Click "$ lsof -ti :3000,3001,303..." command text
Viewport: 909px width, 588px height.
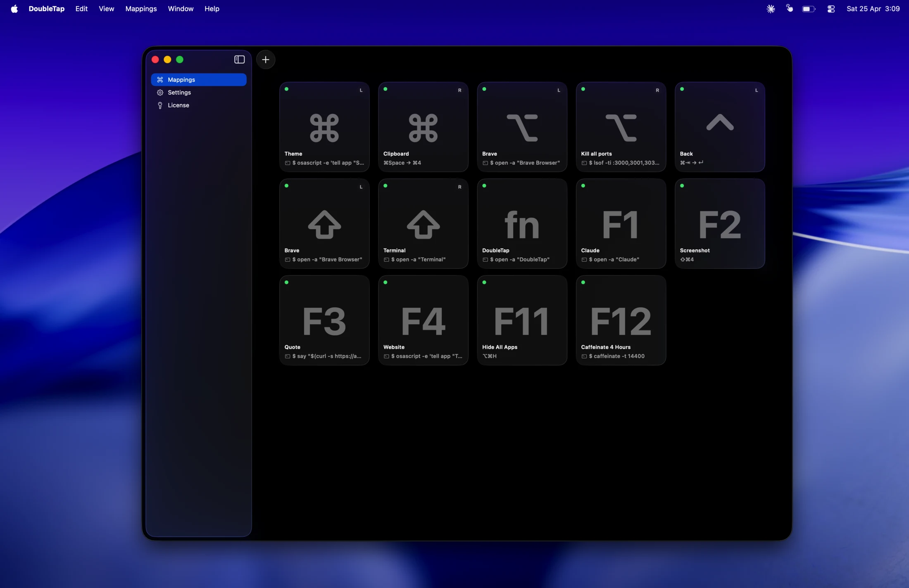[x=624, y=163]
